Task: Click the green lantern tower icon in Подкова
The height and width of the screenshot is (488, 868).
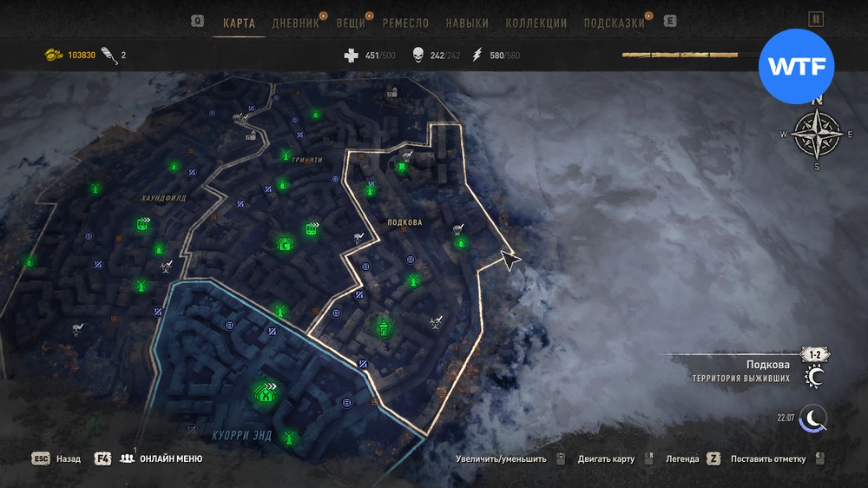Action: tap(383, 326)
